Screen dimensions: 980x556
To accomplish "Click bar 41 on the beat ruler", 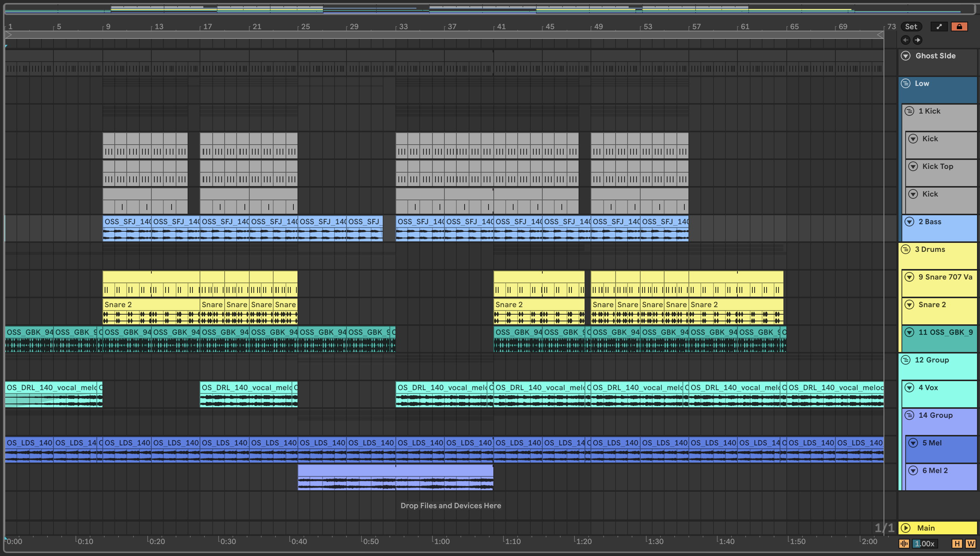I will tap(501, 27).
